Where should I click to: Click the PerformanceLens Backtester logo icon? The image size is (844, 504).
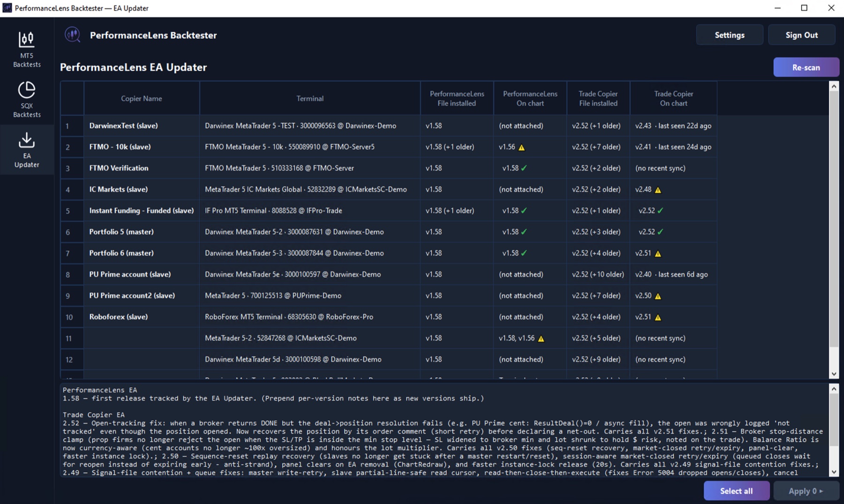point(73,35)
